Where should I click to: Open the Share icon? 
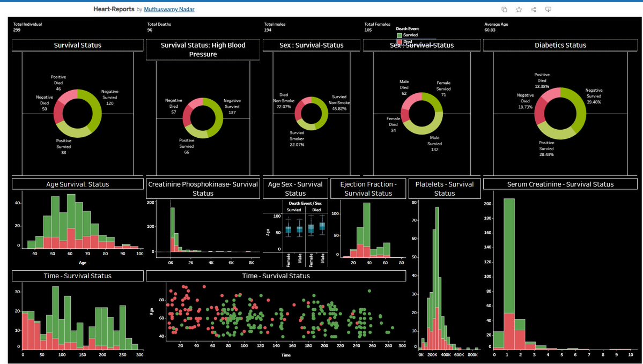coord(533,9)
